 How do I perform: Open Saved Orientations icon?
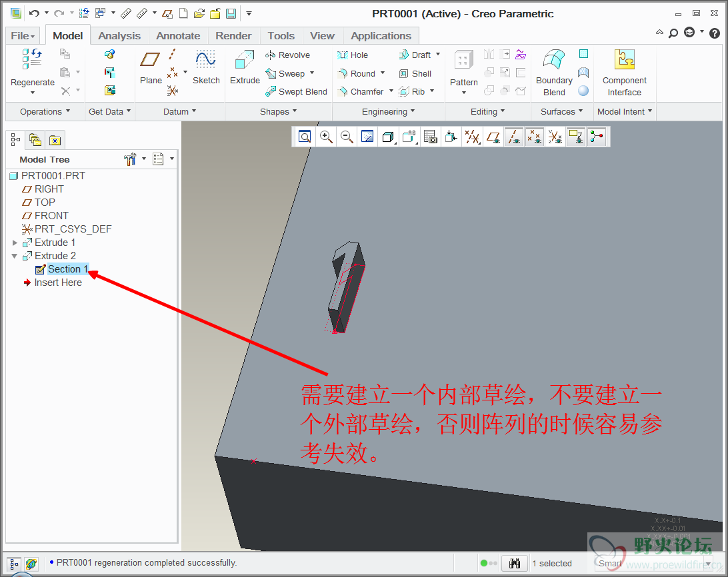tap(409, 137)
